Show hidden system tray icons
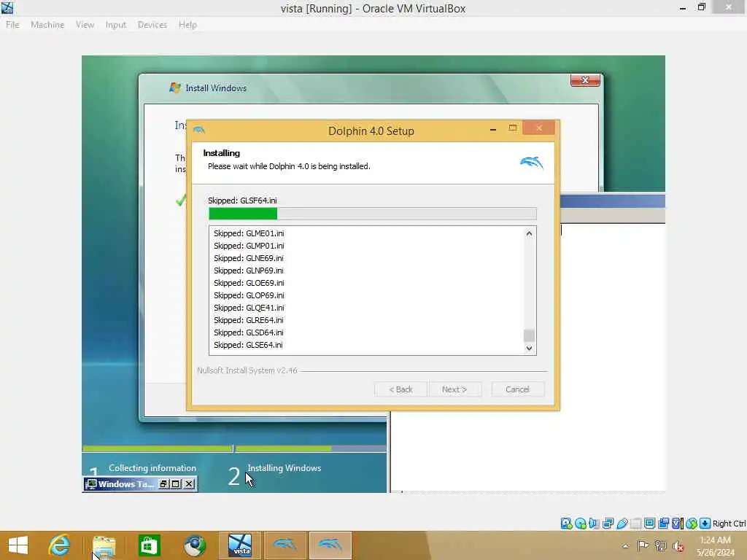This screenshot has width=747, height=560. point(625,546)
